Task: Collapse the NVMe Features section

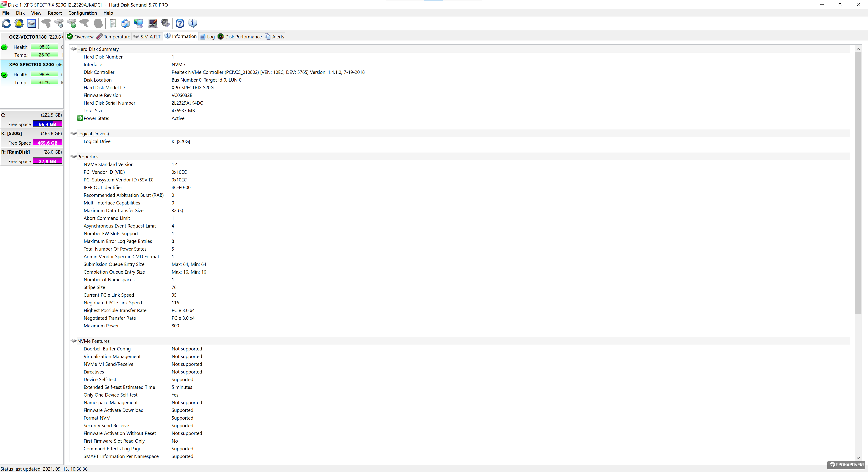Action: pyautogui.click(x=73, y=341)
